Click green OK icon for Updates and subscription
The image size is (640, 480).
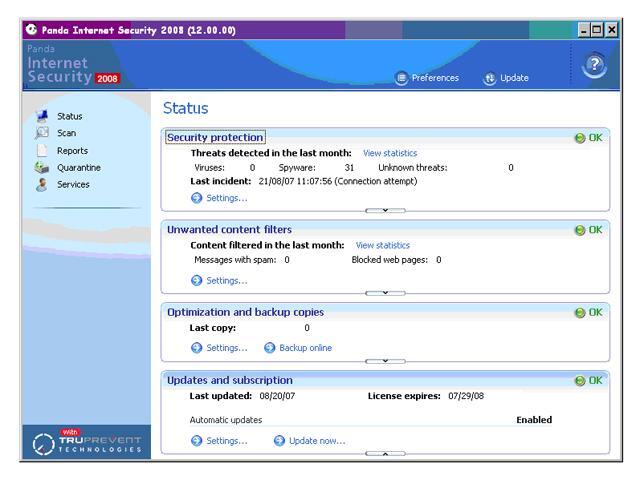[x=580, y=381]
